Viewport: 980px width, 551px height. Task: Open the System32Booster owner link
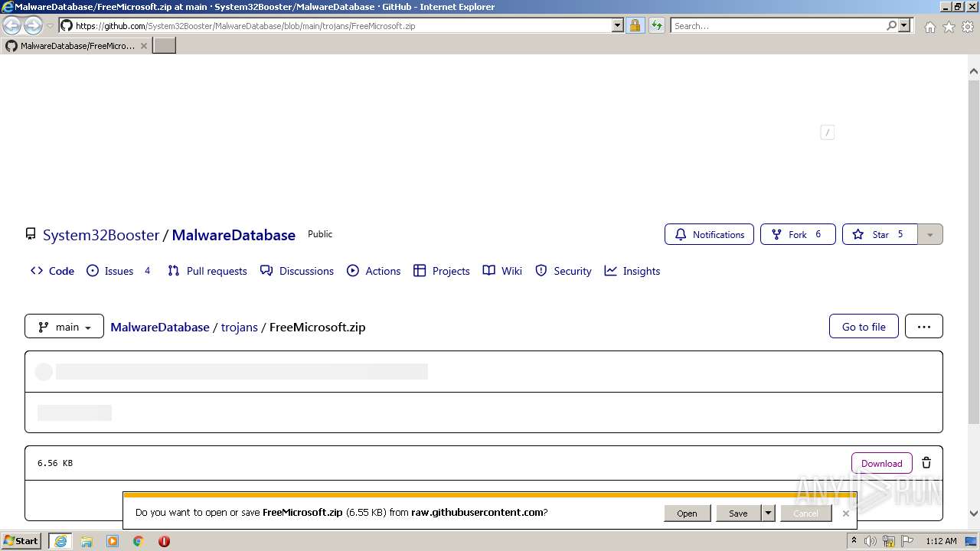tap(101, 235)
